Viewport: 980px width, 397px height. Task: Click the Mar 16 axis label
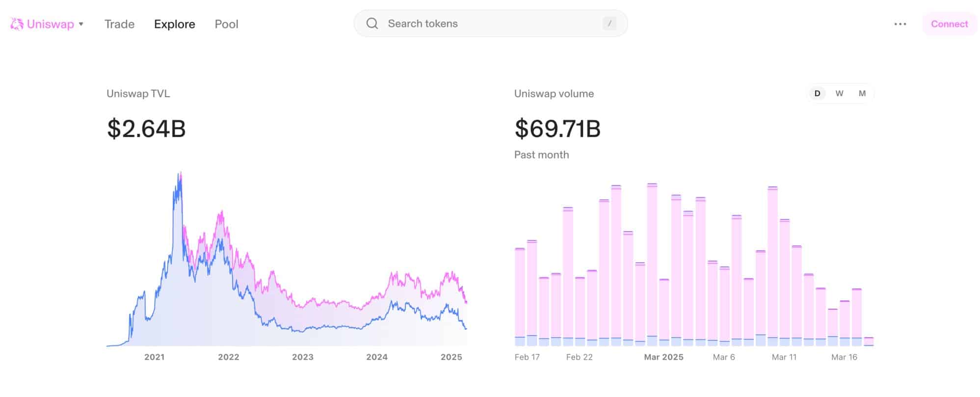[x=844, y=357]
